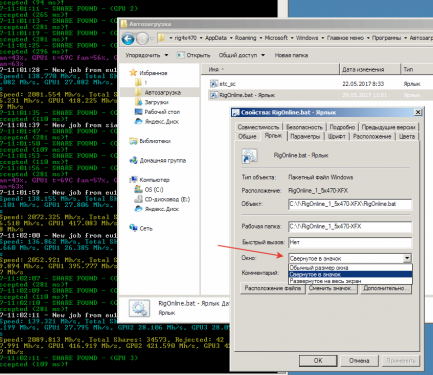This screenshot has height=375, width=433.
Task: Select Рабочий стол in sidebar
Action: tap(162, 112)
